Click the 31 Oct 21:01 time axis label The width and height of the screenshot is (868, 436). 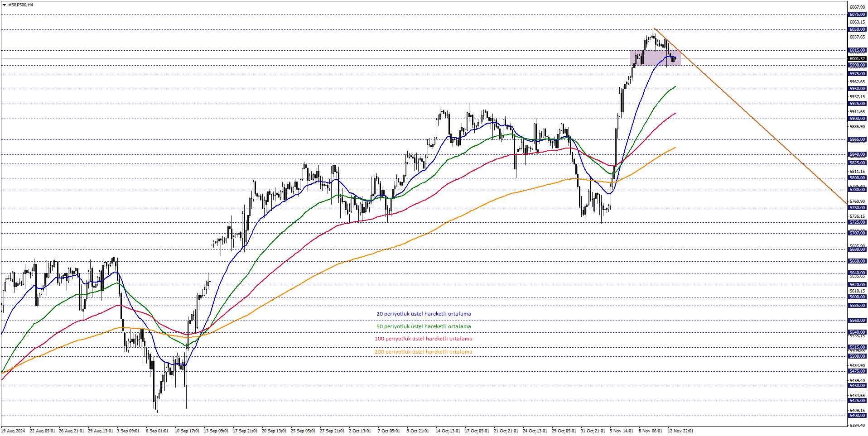pos(593,431)
